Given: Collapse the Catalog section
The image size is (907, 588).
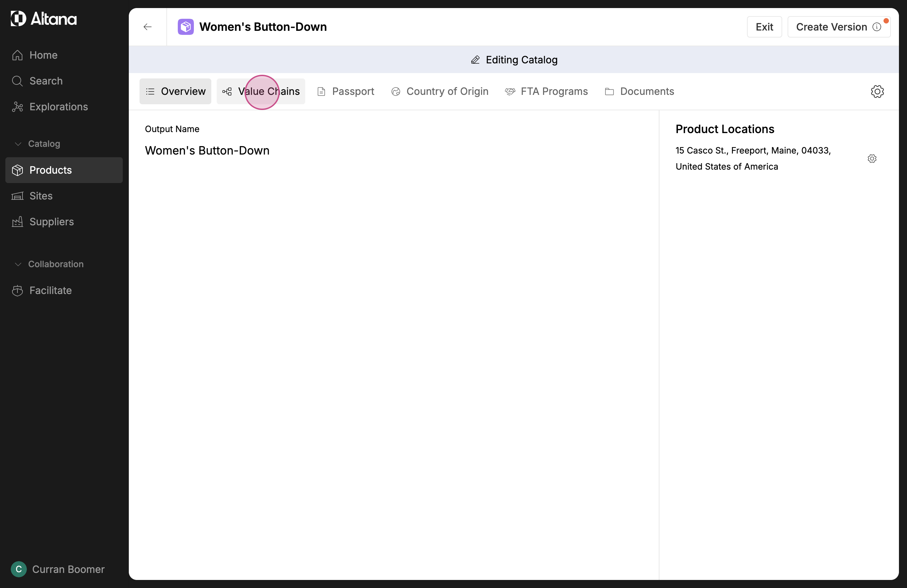Looking at the screenshot, I should (x=18, y=143).
